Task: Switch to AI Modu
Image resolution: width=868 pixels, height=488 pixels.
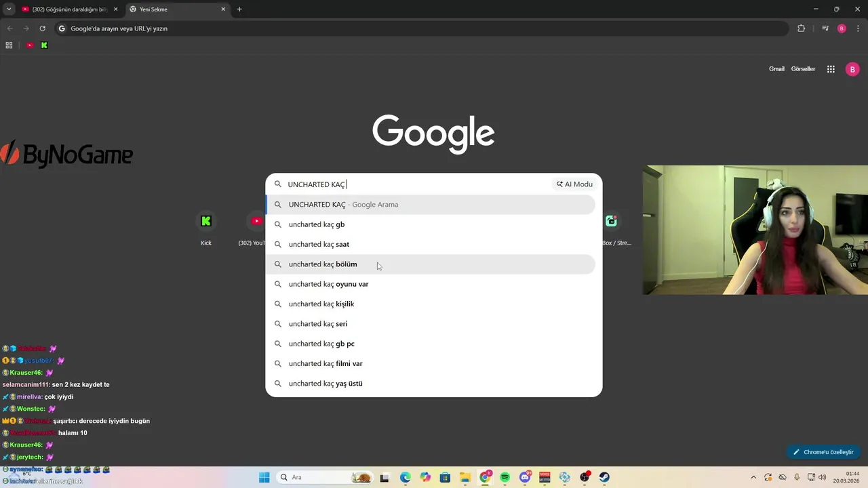Action: tap(574, 184)
